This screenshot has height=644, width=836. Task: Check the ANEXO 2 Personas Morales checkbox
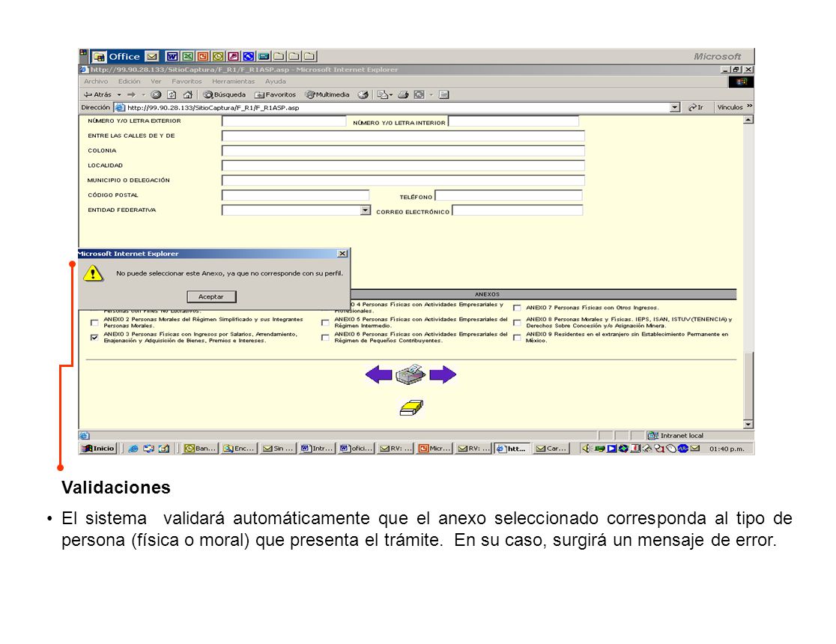click(x=94, y=323)
